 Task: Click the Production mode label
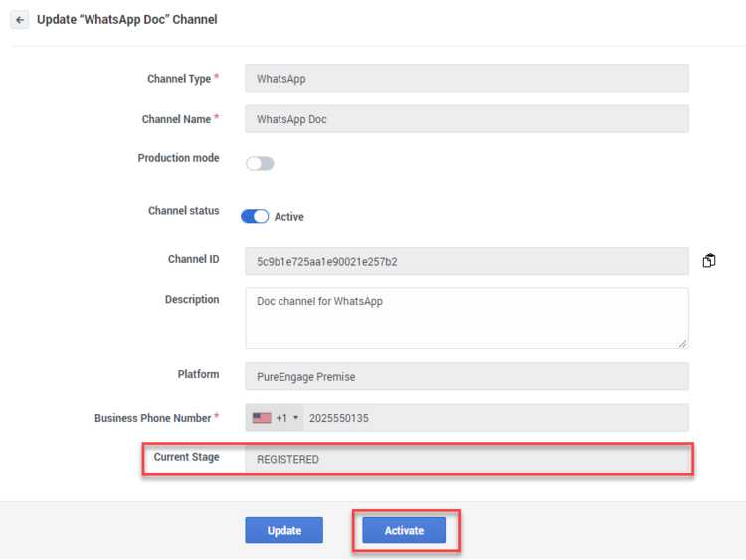178,158
